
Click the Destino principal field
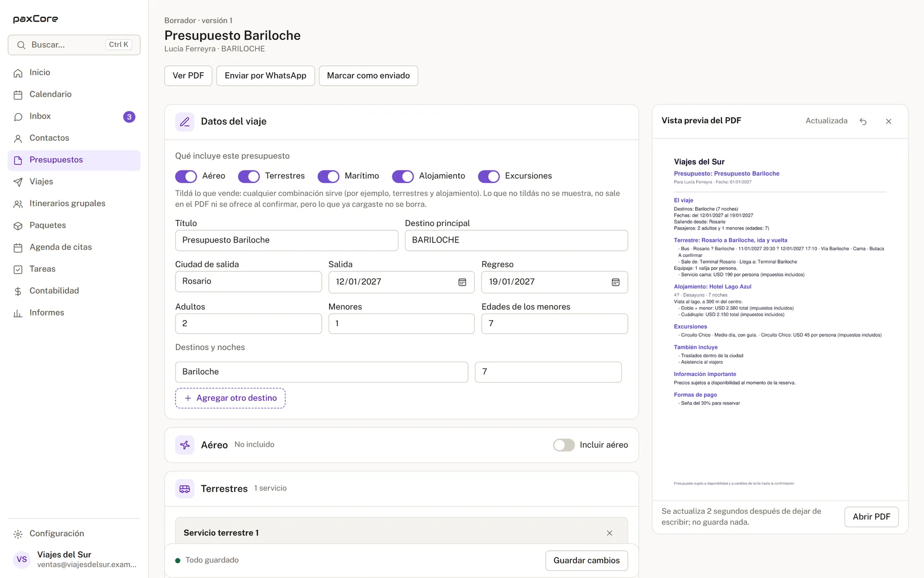[x=516, y=240]
